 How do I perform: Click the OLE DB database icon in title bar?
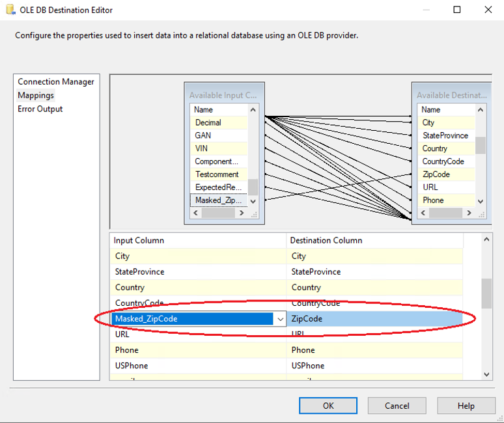(10, 10)
